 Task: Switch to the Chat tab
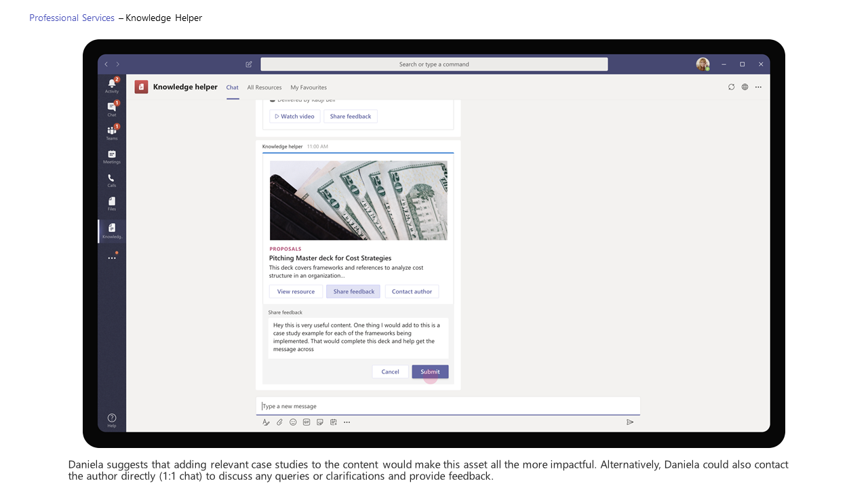click(233, 87)
